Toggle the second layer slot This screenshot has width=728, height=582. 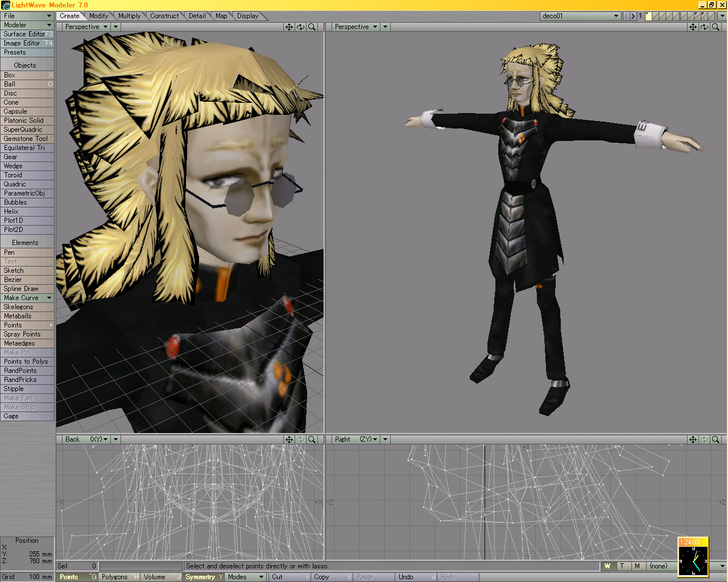point(655,16)
